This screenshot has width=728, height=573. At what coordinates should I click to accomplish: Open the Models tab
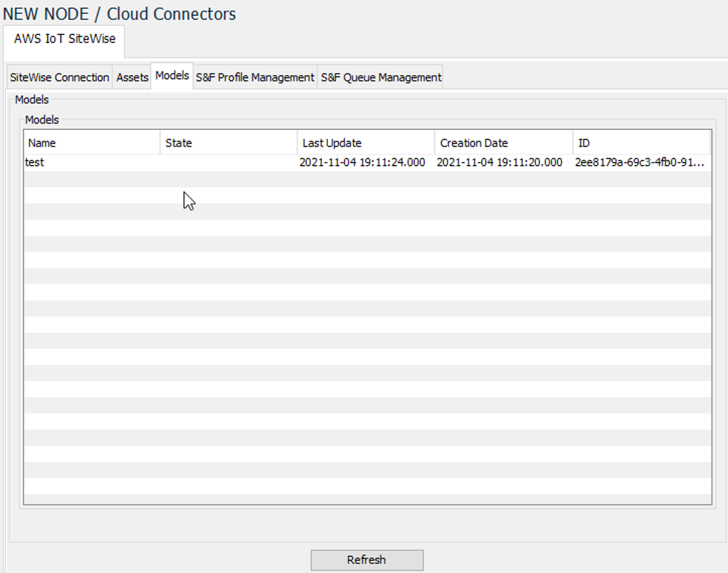172,75
